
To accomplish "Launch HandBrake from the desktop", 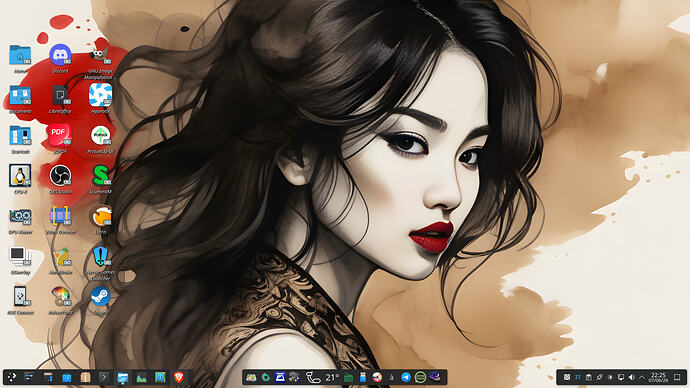I will [60, 256].
